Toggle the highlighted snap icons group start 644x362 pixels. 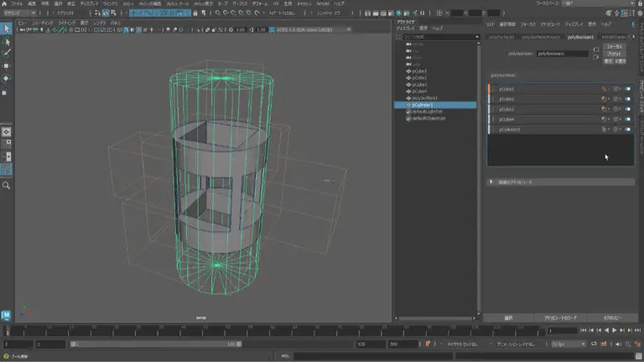133,13
